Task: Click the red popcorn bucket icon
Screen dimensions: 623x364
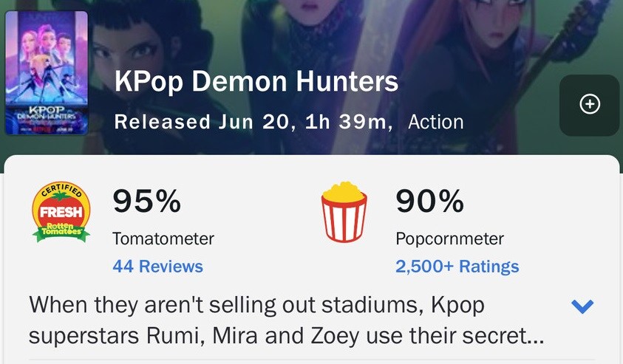Action: [344, 212]
